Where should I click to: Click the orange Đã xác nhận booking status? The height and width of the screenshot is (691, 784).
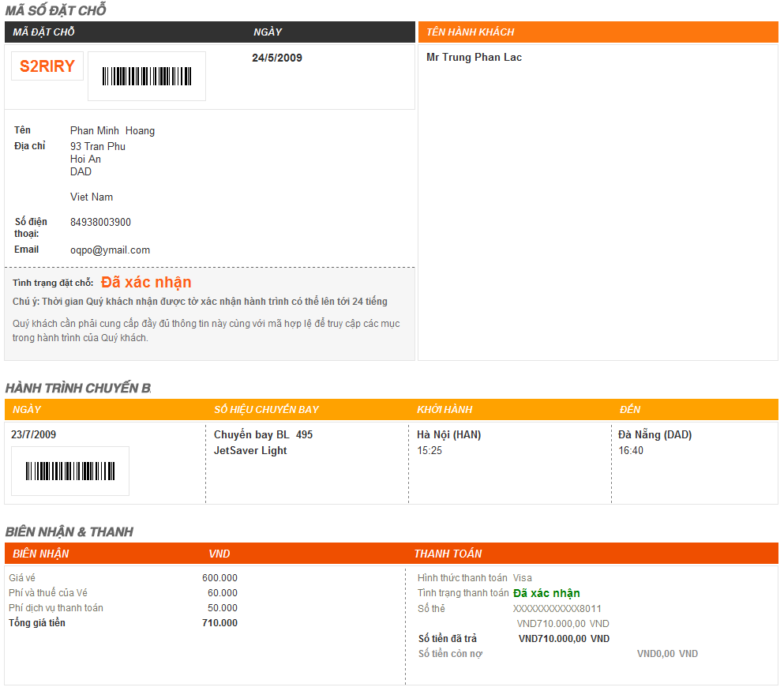click(x=146, y=283)
